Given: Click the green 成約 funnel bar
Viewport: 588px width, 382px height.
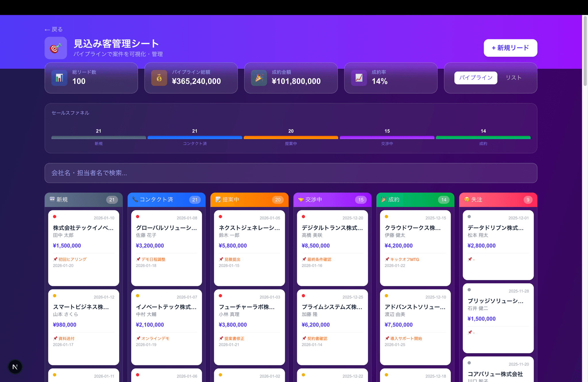Looking at the screenshot, I should pos(483,137).
